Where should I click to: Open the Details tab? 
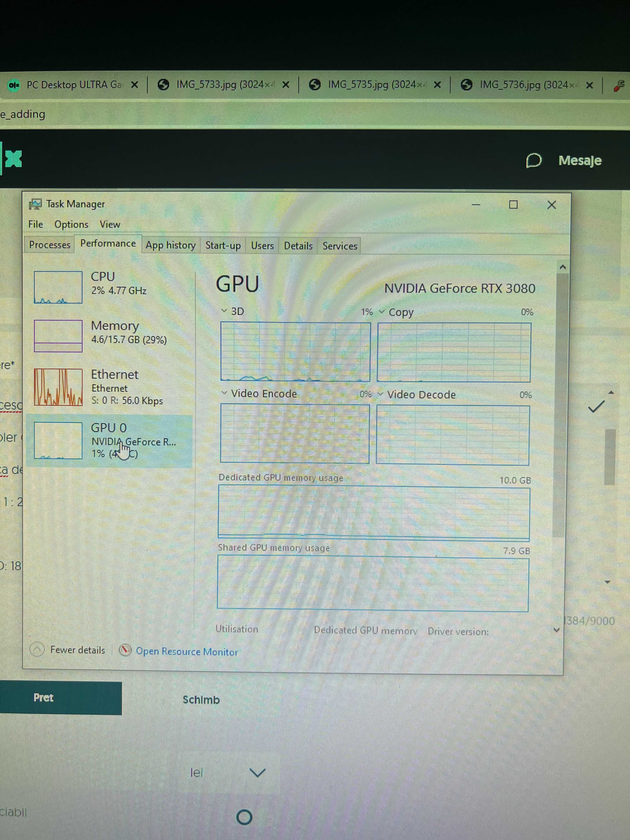pyautogui.click(x=298, y=246)
